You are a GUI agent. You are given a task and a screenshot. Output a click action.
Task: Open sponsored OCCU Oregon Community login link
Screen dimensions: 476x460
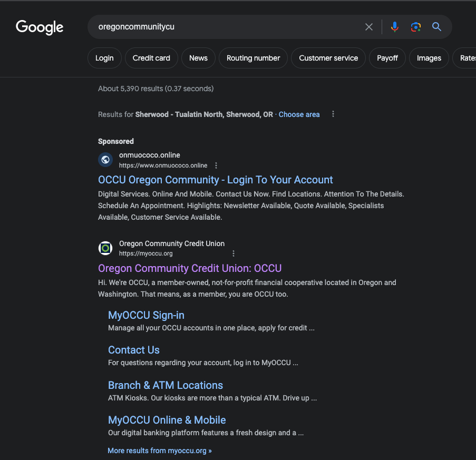(x=215, y=180)
